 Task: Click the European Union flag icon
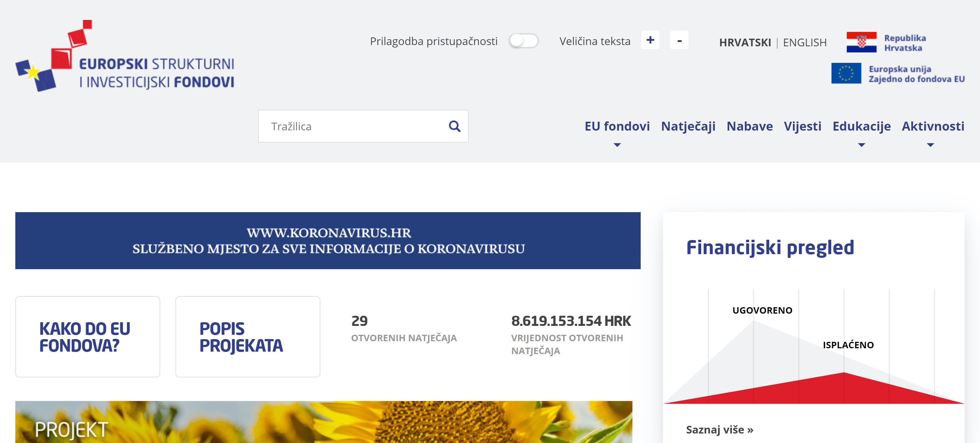pos(846,73)
